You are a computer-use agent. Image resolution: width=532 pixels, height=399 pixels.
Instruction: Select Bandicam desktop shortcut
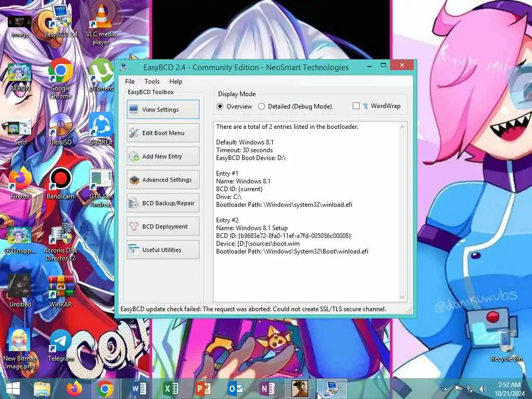(x=60, y=183)
